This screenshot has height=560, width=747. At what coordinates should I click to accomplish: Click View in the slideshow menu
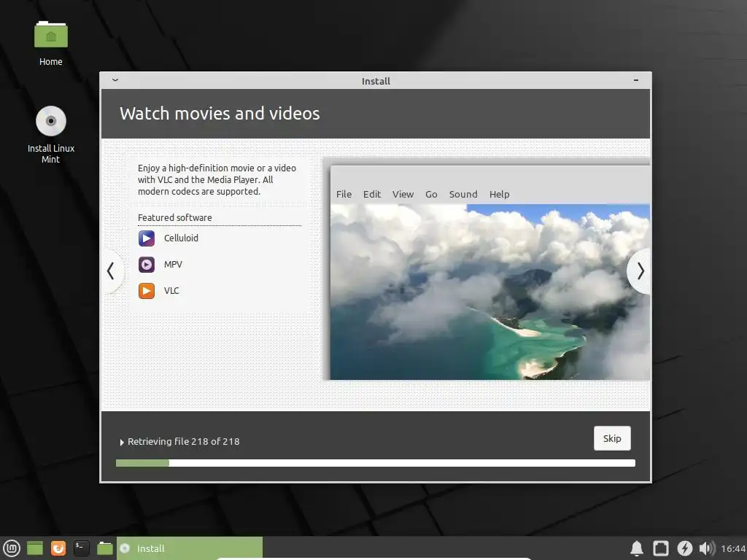coord(403,194)
